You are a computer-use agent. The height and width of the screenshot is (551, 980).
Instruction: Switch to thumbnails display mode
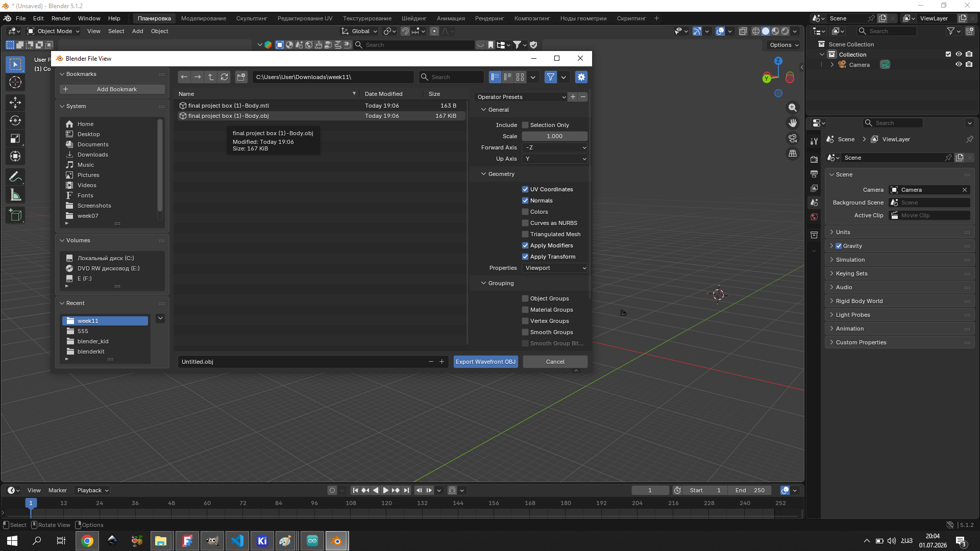click(520, 77)
